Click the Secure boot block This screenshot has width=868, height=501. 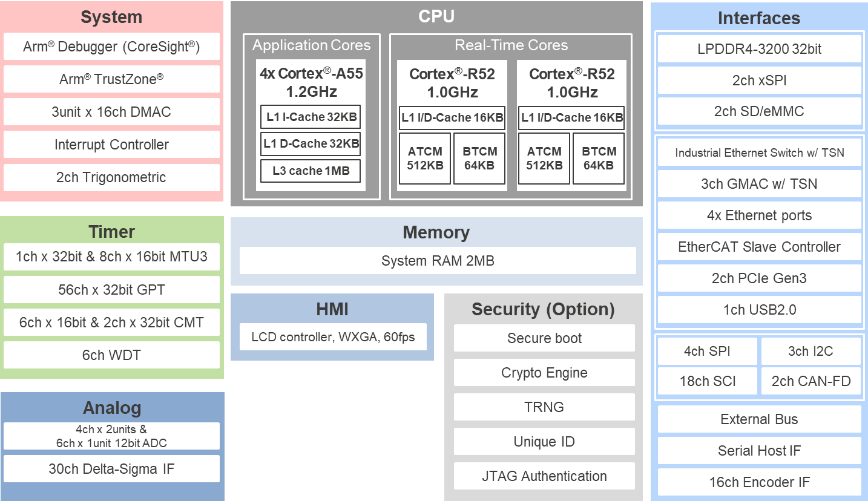click(x=544, y=338)
